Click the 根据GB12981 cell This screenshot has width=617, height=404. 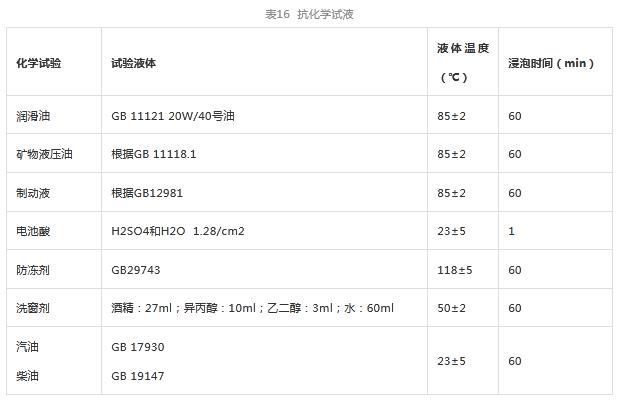pos(149,193)
